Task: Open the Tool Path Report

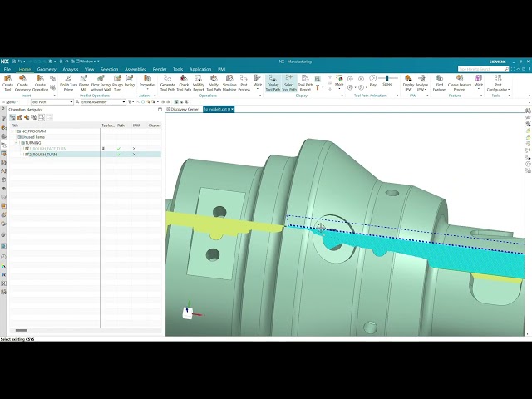Action: pyautogui.click(x=305, y=83)
